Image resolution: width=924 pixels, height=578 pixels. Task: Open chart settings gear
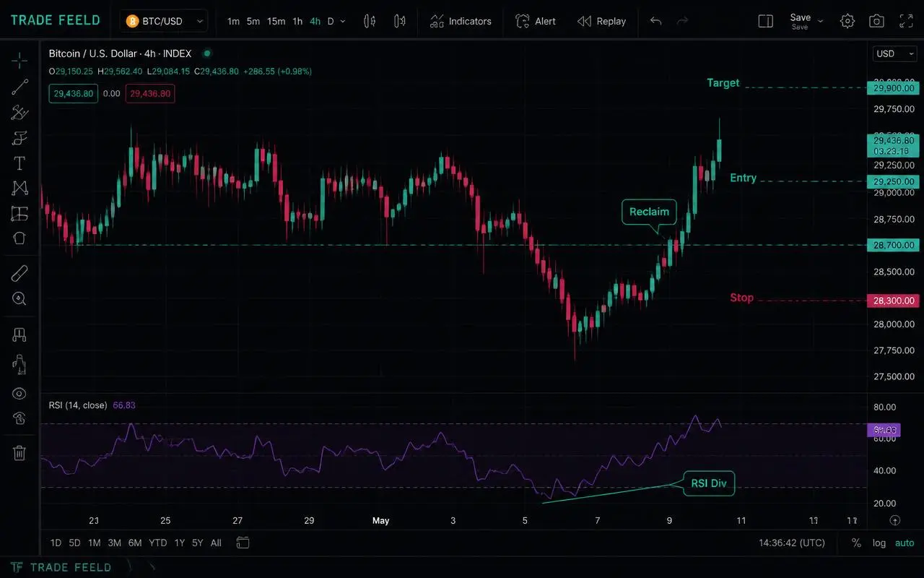coord(847,21)
